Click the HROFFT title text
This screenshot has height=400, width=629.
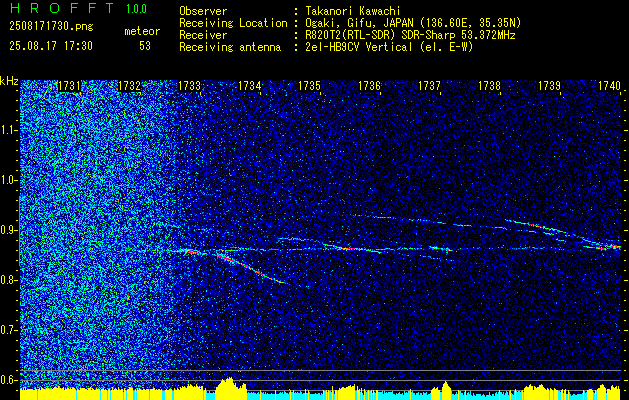coord(62,8)
